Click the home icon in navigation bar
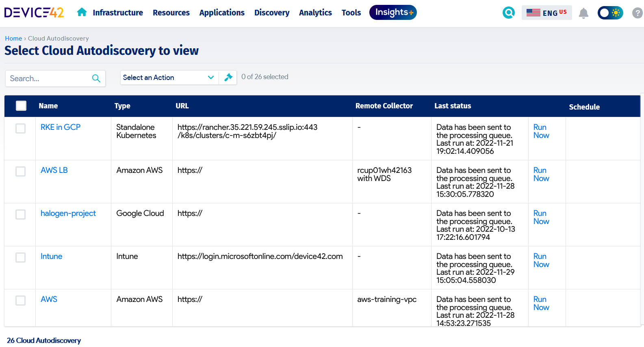The image size is (644, 347). [82, 12]
